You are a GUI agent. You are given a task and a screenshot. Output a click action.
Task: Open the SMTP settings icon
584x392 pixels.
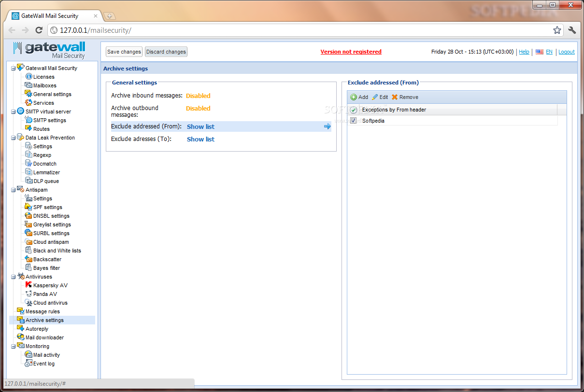[29, 120]
